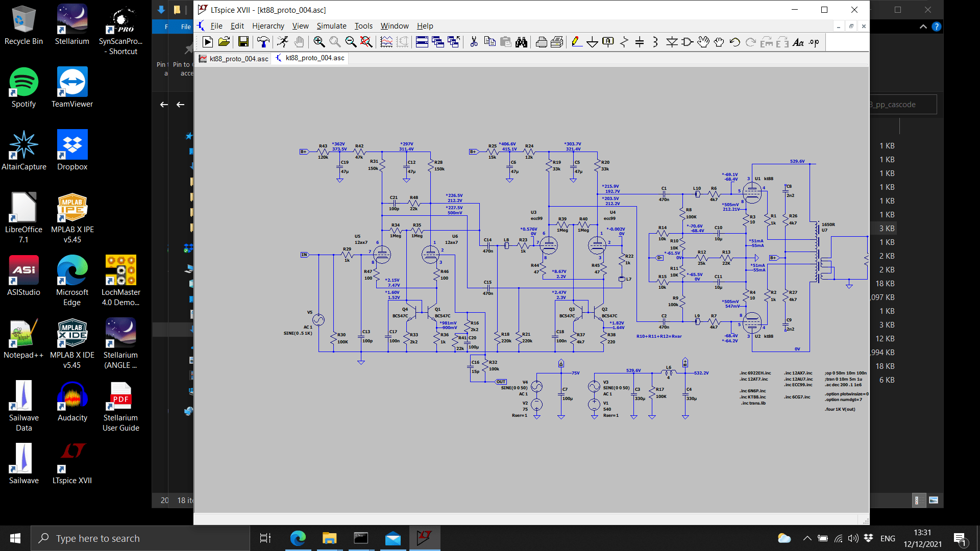980x551 pixels.
Task: Open the Hierarchy menu
Action: tap(268, 26)
